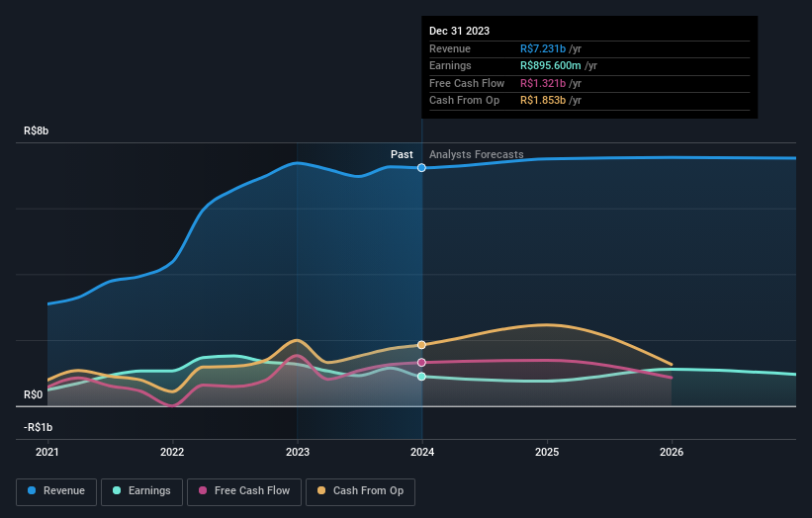Toggle the Revenue legend button
This screenshot has height=518, width=812.
(56, 491)
